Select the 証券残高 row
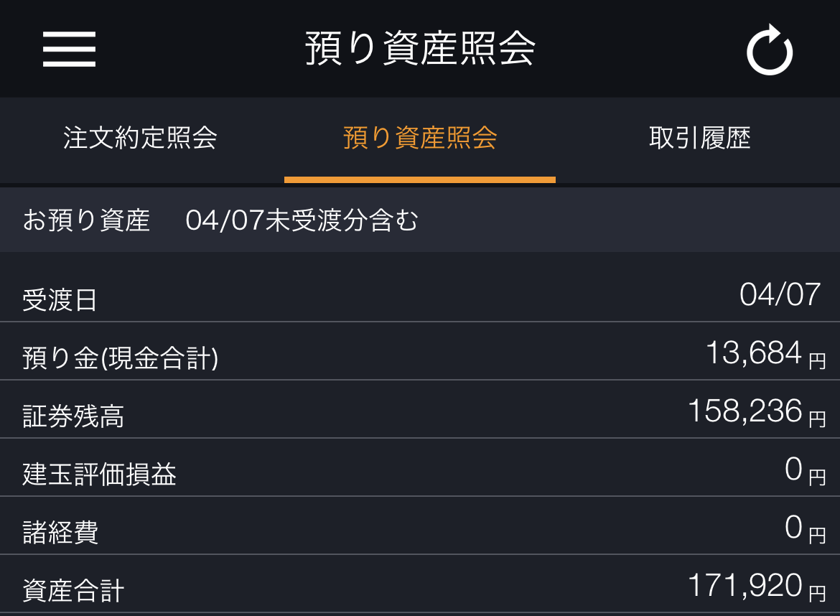Viewport: 840px width, 616px height. tap(420, 409)
